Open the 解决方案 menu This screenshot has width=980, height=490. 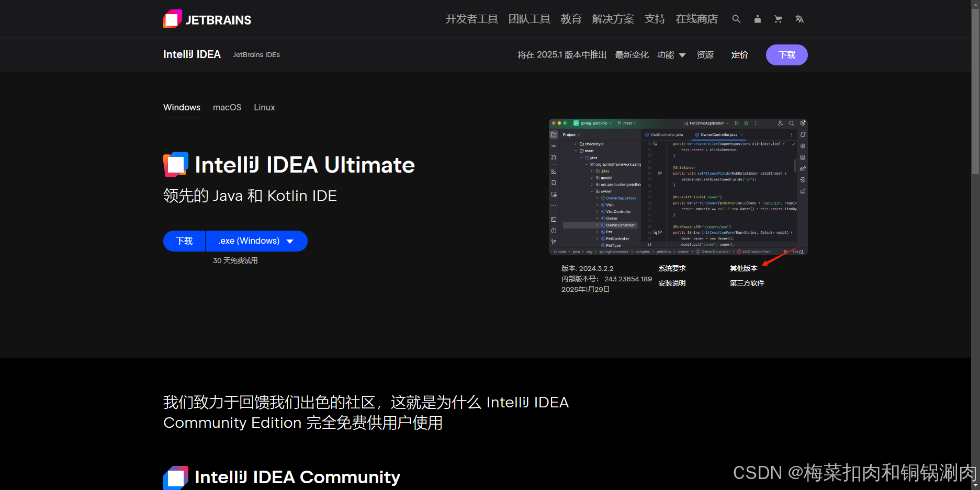[613, 19]
